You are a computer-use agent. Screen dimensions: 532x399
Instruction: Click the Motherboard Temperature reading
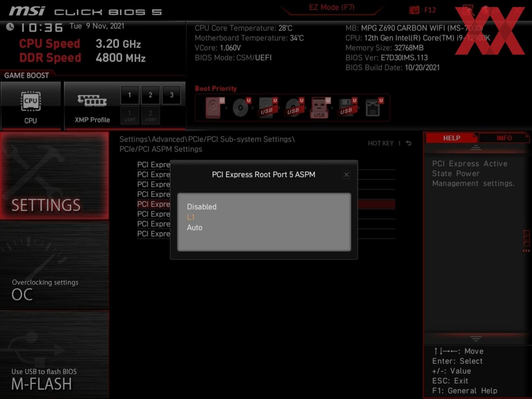[x=249, y=38]
